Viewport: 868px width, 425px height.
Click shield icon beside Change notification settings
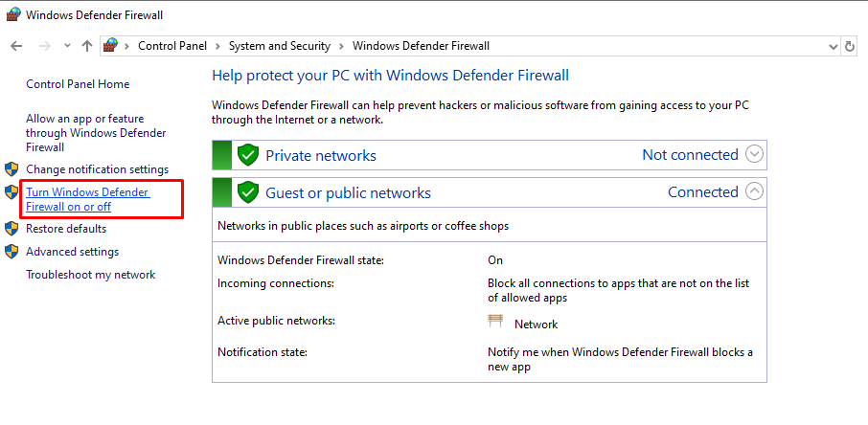coord(11,169)
